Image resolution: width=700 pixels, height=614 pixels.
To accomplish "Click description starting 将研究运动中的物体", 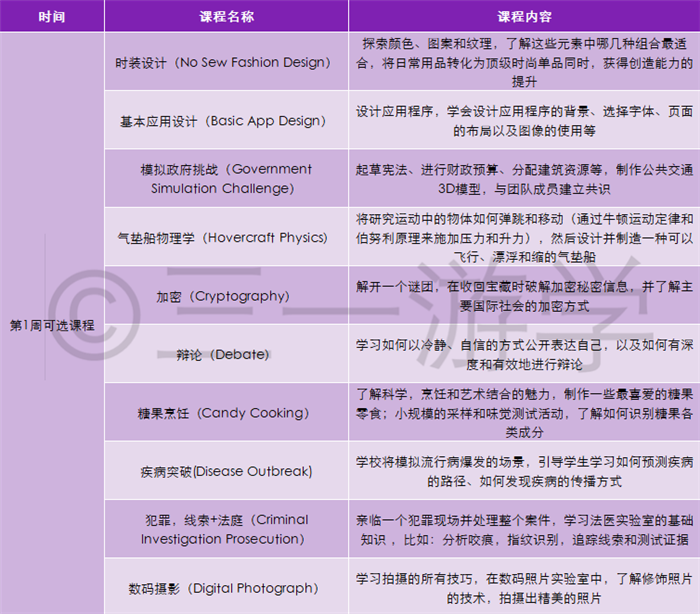I will [524, 237].
